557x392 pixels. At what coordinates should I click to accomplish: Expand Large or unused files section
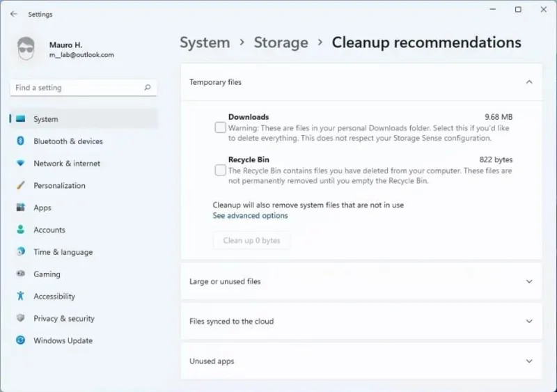529,281
